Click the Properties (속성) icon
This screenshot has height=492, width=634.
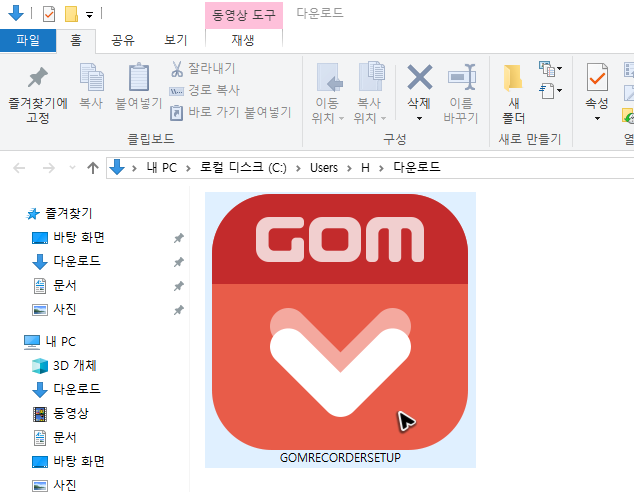(x=597, y=77)
